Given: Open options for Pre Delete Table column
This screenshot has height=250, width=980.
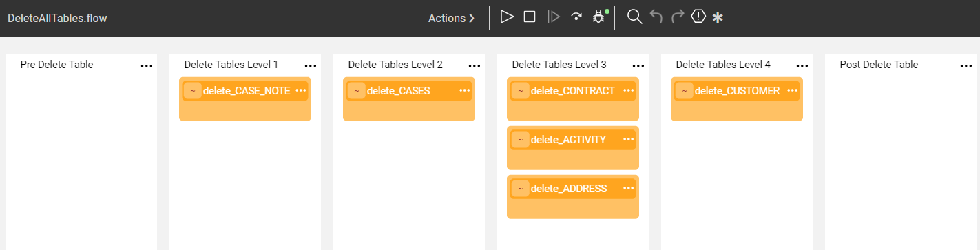Looking at the screenshot, I should tap(146, 66).
